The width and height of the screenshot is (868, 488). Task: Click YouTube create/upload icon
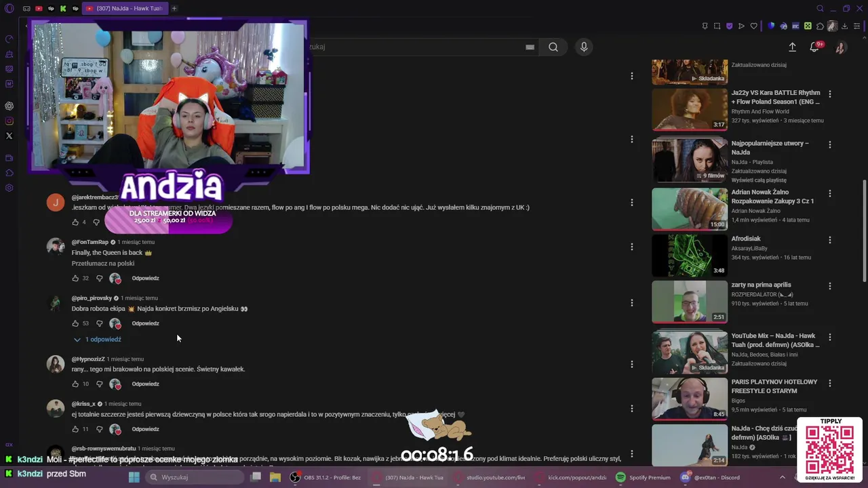pyautogui.click(x=792, y=47)
